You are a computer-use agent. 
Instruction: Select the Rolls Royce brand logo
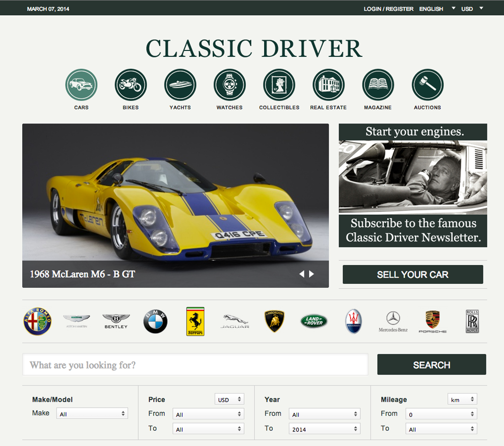tap(472, 322)
